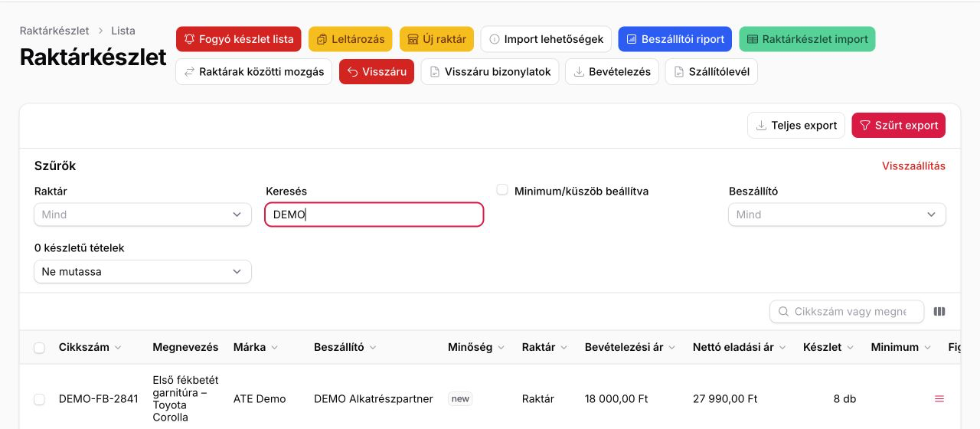
Task: Download the Teljes export
Action: (x=796, y=126)
